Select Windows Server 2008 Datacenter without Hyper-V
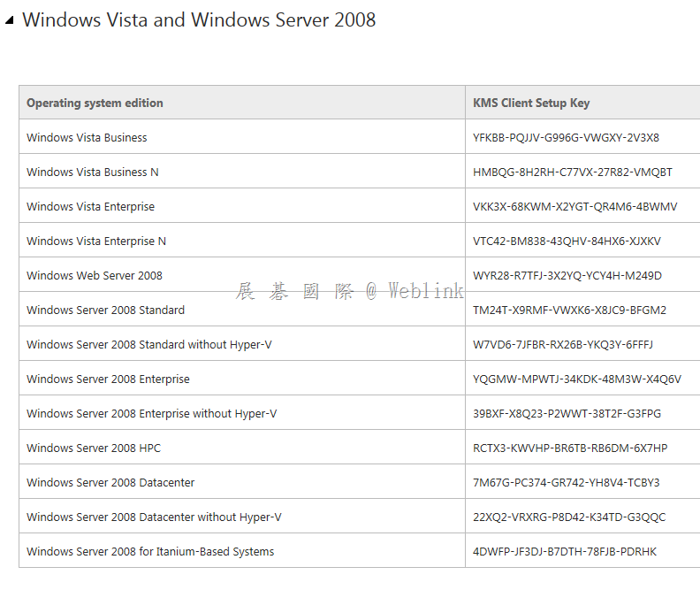 click(154, 517)
